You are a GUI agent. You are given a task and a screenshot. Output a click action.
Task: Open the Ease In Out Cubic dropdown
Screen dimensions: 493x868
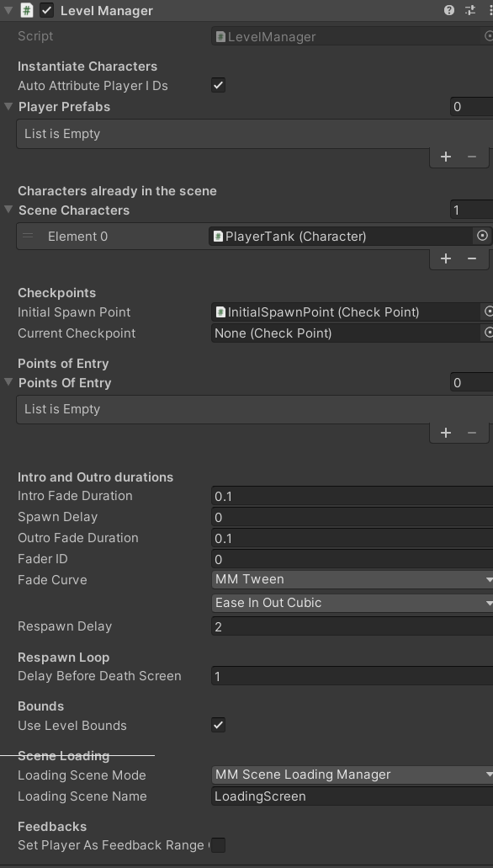coord(352,603)
